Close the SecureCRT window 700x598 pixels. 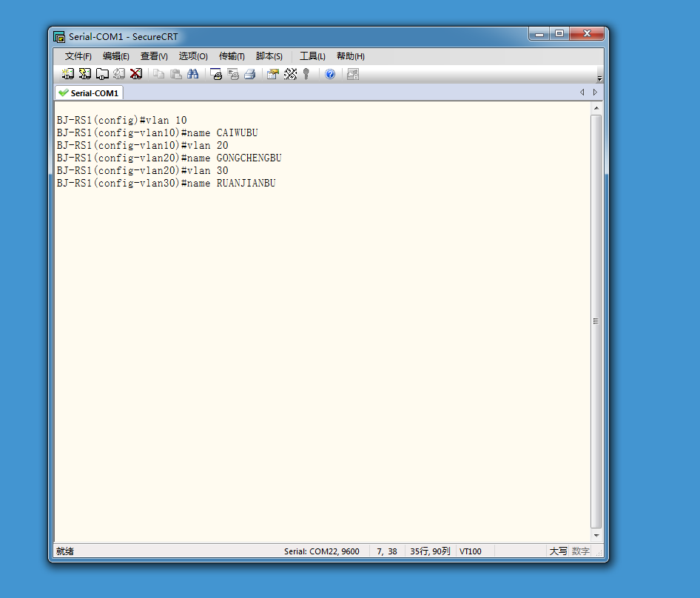point(587,34)
